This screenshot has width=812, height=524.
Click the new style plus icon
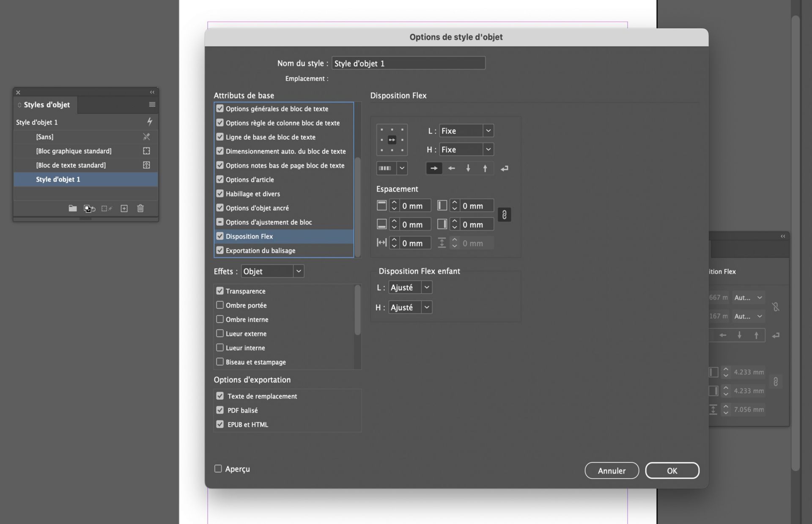point(124,209)
